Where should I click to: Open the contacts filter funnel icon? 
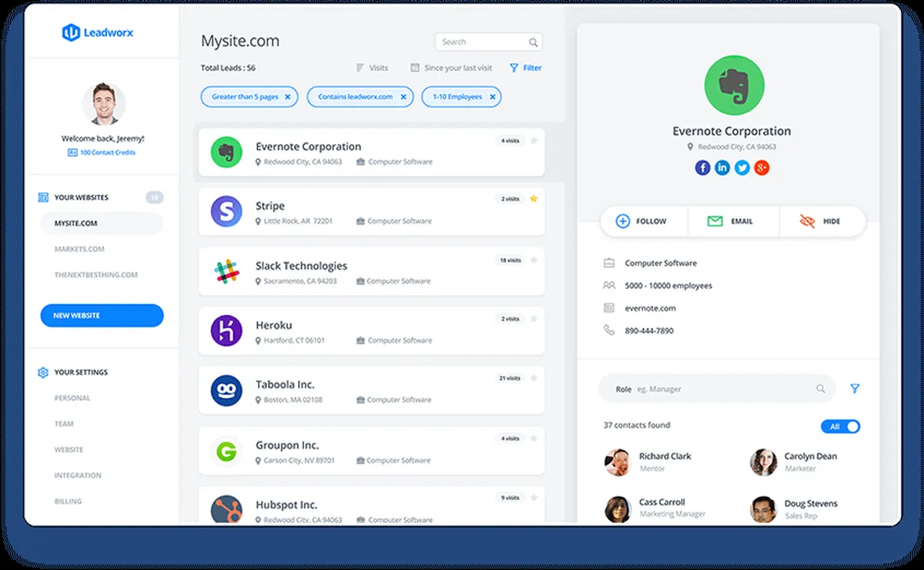pos(855,389)
